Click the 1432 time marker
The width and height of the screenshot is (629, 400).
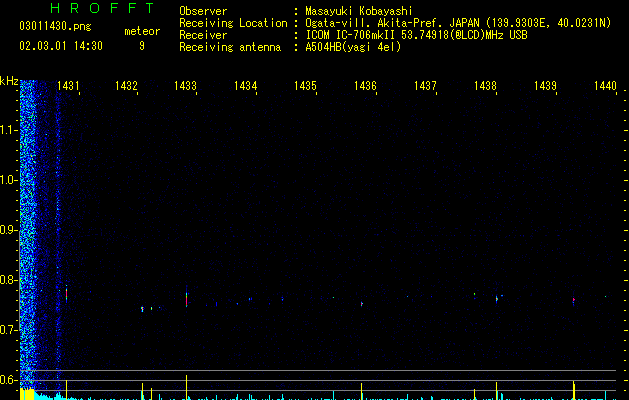(126, 85)
